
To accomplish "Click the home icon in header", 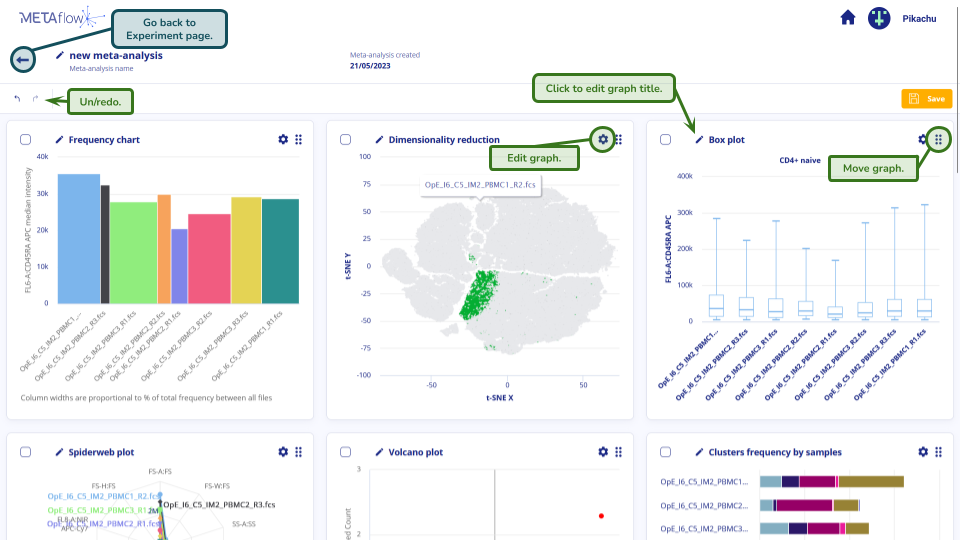I will [x=848, y=18].
